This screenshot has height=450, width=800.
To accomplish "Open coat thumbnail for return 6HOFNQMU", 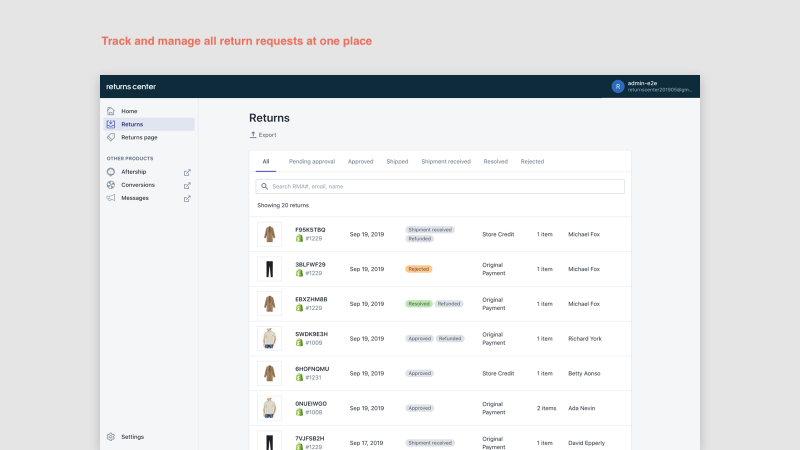I will pos(269,373).
